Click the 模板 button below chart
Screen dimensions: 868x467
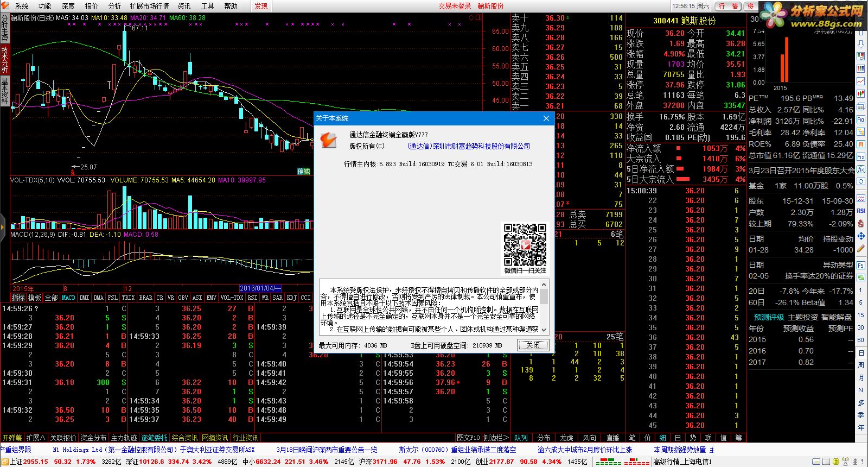click(x=35, y=298)
